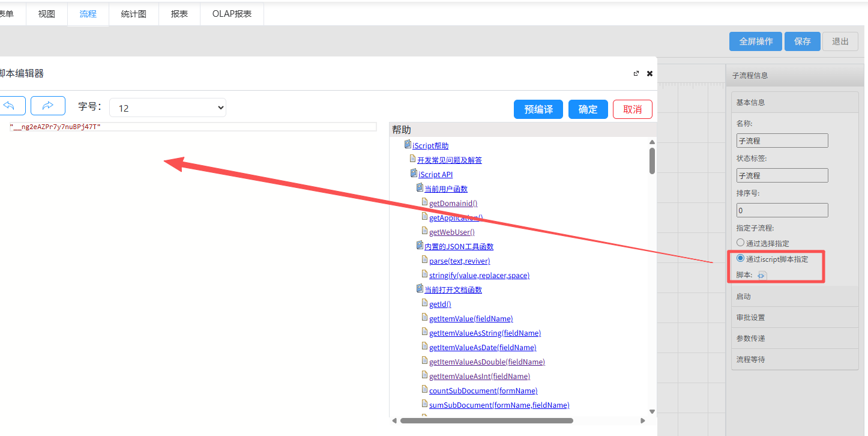Click the 退出 button

[x=840, y=41]
